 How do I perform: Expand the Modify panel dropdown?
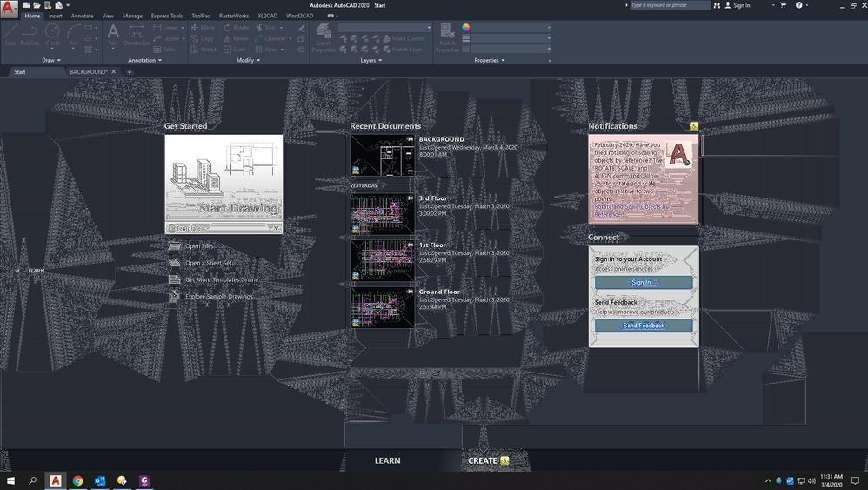point(248,60)
